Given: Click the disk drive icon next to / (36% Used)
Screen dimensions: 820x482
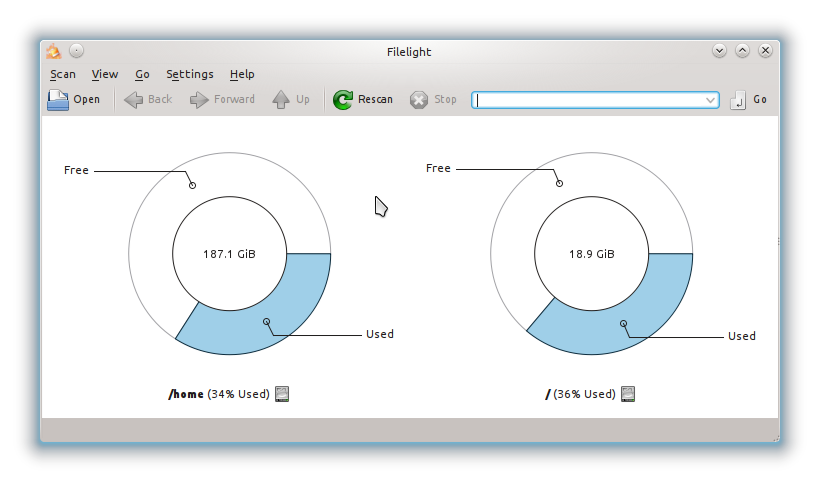Looking at the screenshot, I should (x=628, y=394).
